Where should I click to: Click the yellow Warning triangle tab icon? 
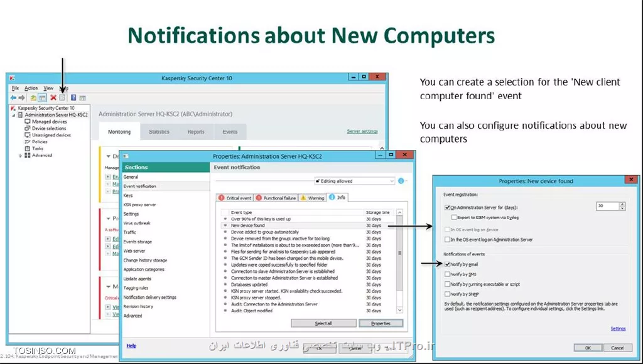tap(303, 198)
